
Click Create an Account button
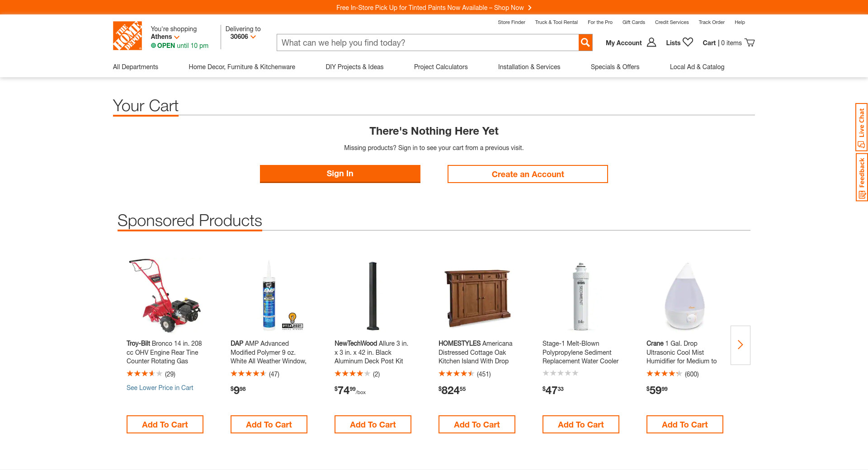point(528,174)
